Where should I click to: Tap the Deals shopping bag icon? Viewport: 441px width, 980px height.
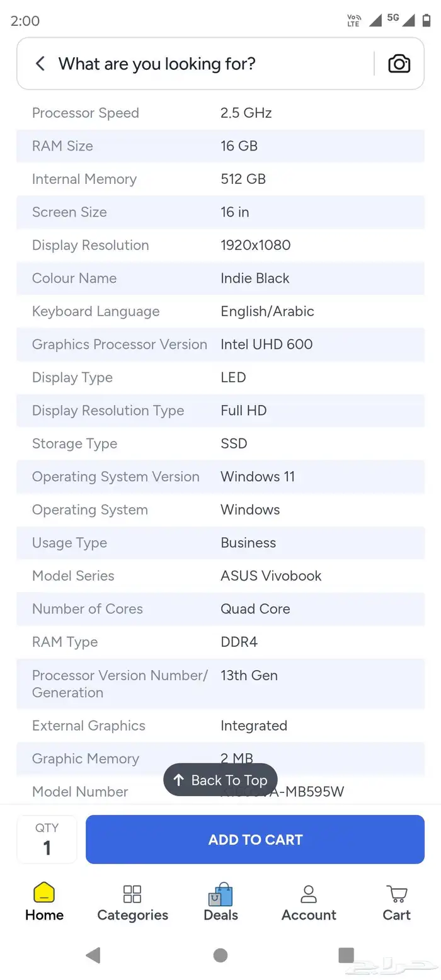point(220,894)
